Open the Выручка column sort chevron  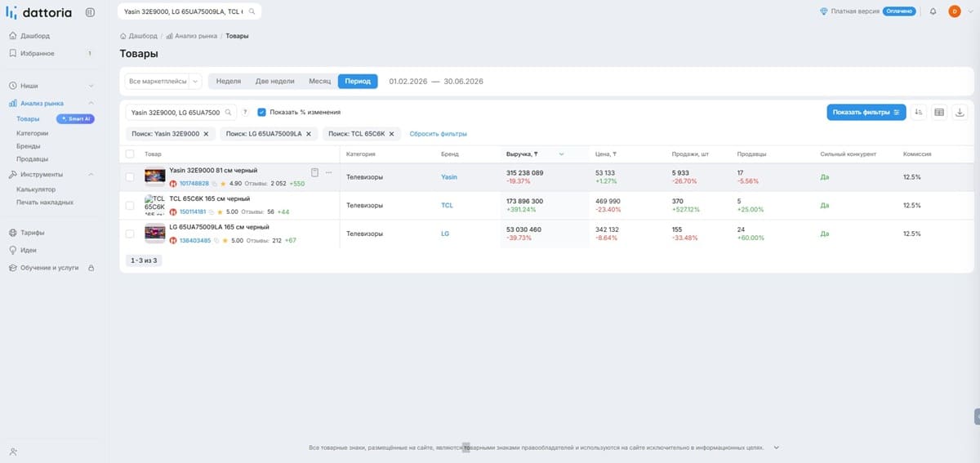click(561, 154)
